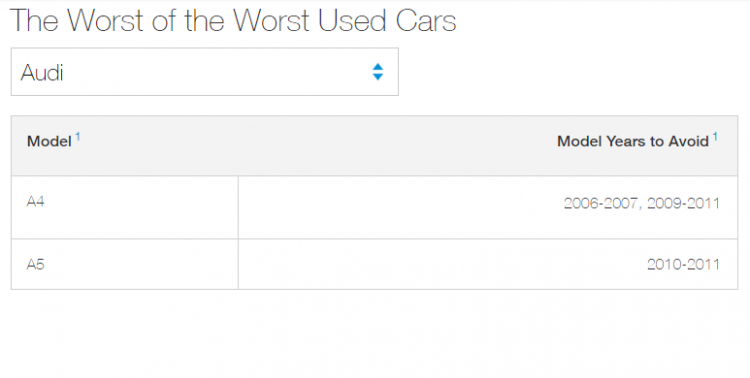Click the blue down arrow in selector

pyautogui.click(x=378, y=77)
